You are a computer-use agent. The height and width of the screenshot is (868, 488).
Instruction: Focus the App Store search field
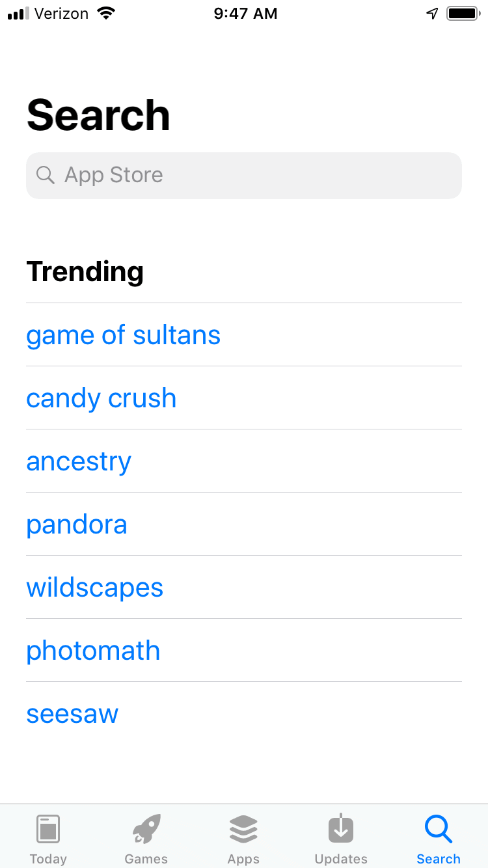pyautogui.click(x=244, y=175)
